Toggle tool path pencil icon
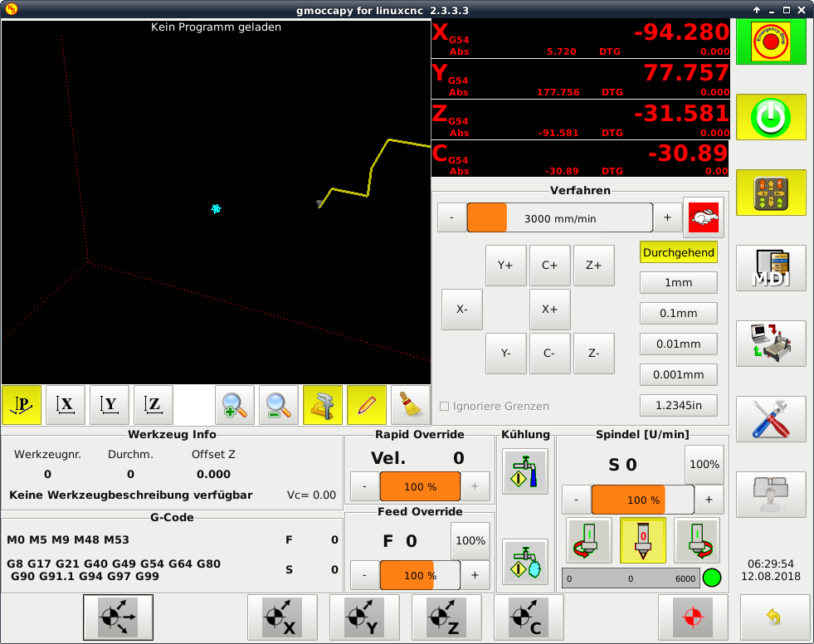 pyautogui.click(x=367, y=405)
